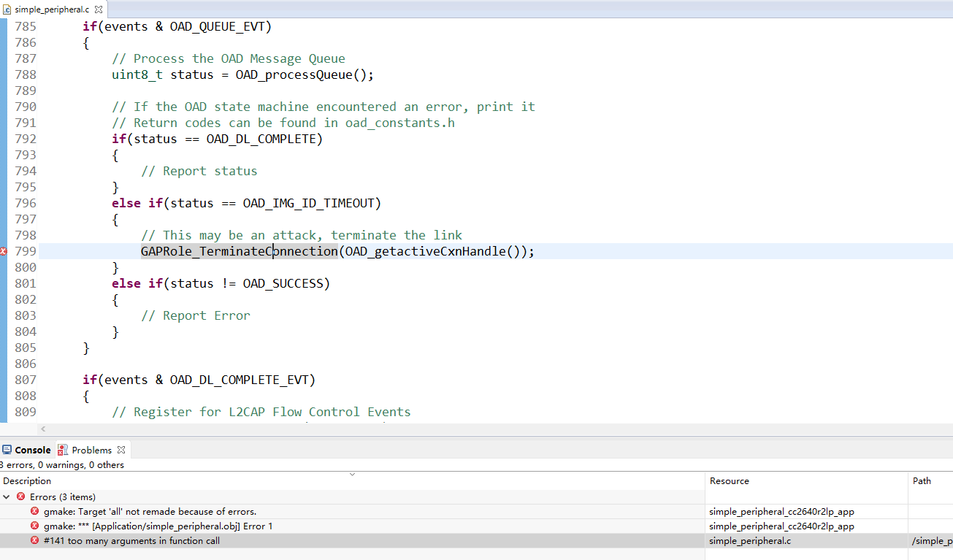Viewport: 953px width, 560px height.
Task: Collapse the Errors (3 items) group
Action: (7, 496)
